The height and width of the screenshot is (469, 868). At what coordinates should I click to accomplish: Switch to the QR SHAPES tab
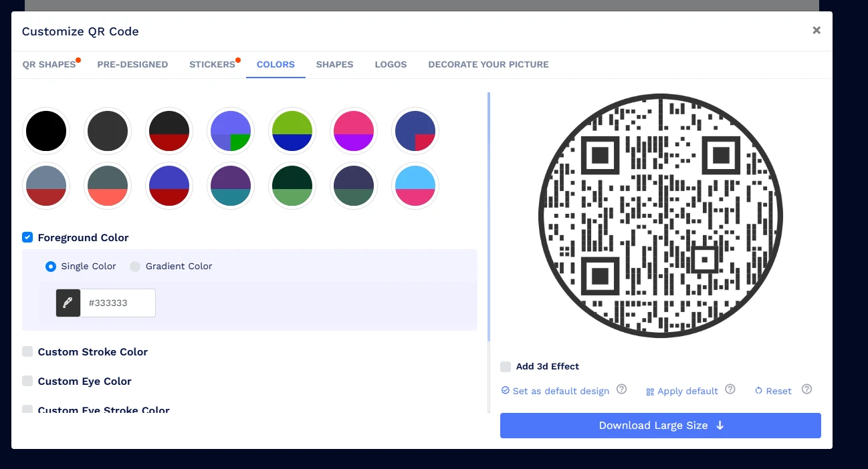pyautogui.click(x=49, y=65)
